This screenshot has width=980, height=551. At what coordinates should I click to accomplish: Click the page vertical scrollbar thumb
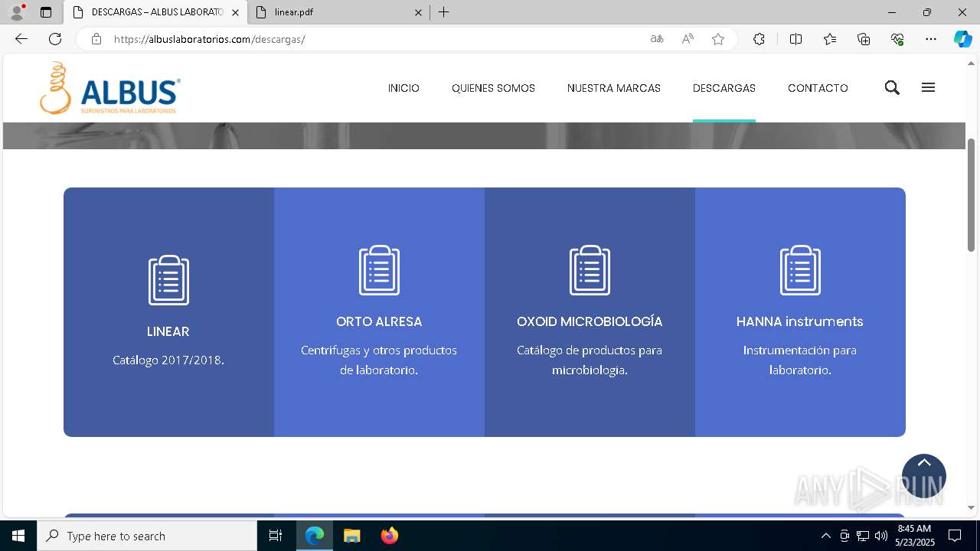971,195
